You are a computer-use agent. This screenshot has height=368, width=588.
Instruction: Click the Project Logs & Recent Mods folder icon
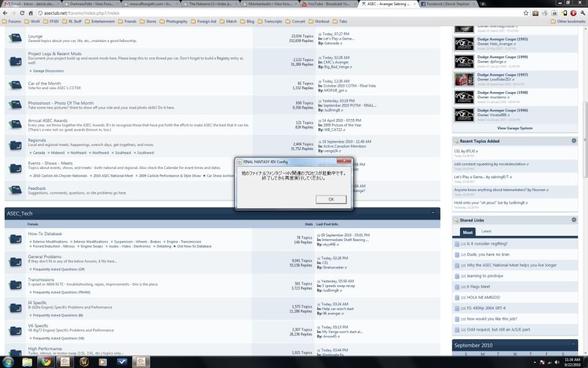(15, 61)
